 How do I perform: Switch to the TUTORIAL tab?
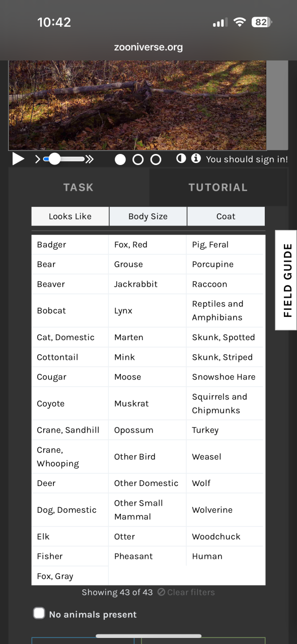[218, 187]
